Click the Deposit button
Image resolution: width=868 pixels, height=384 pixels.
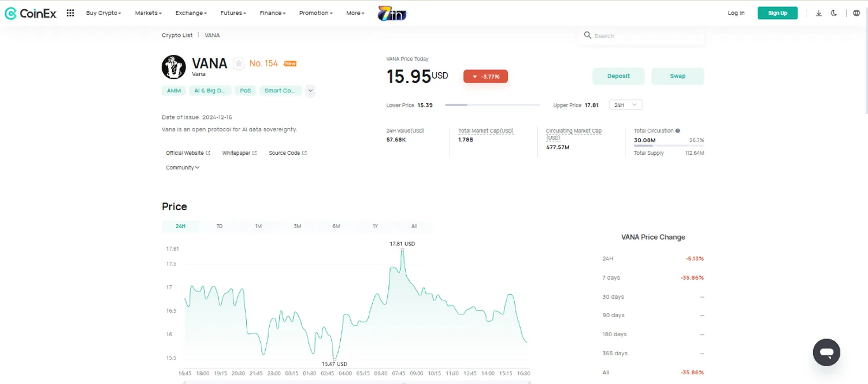point(618,76)
